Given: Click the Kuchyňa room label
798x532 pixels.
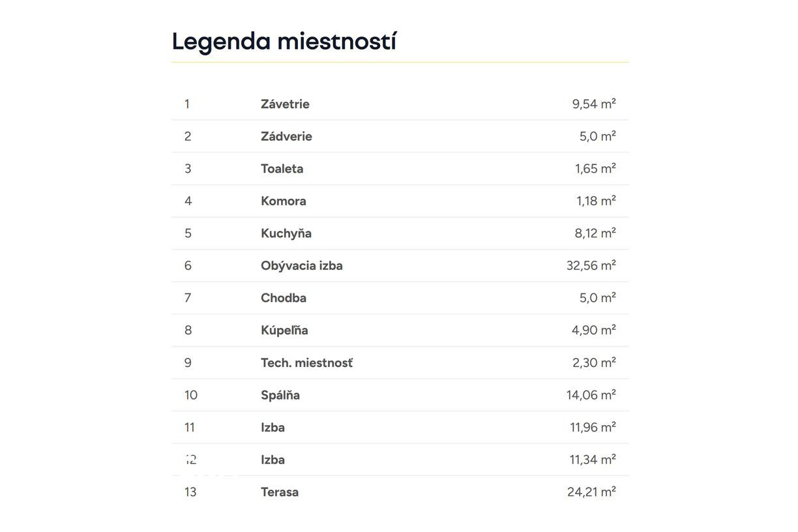Looking at the screenshot, I should pyautogui.click(x=286, y=233).
